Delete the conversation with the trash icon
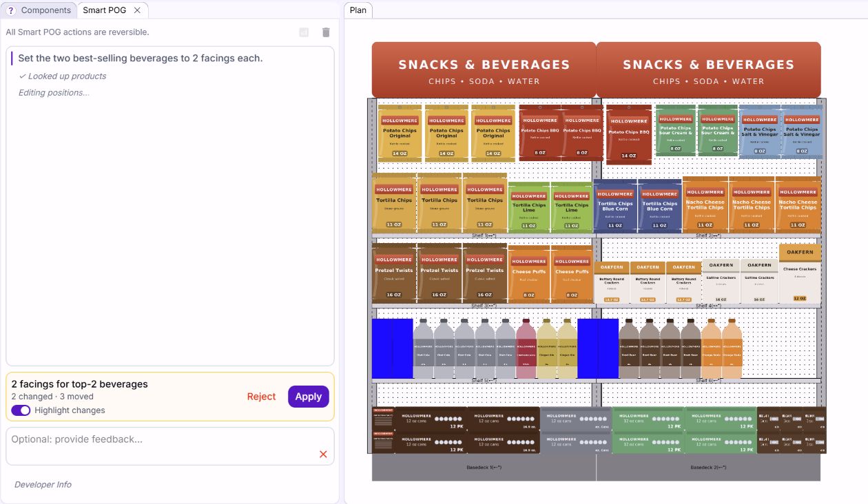The height and width of the screenshot is (504, 868). click(x=326, y=32)
